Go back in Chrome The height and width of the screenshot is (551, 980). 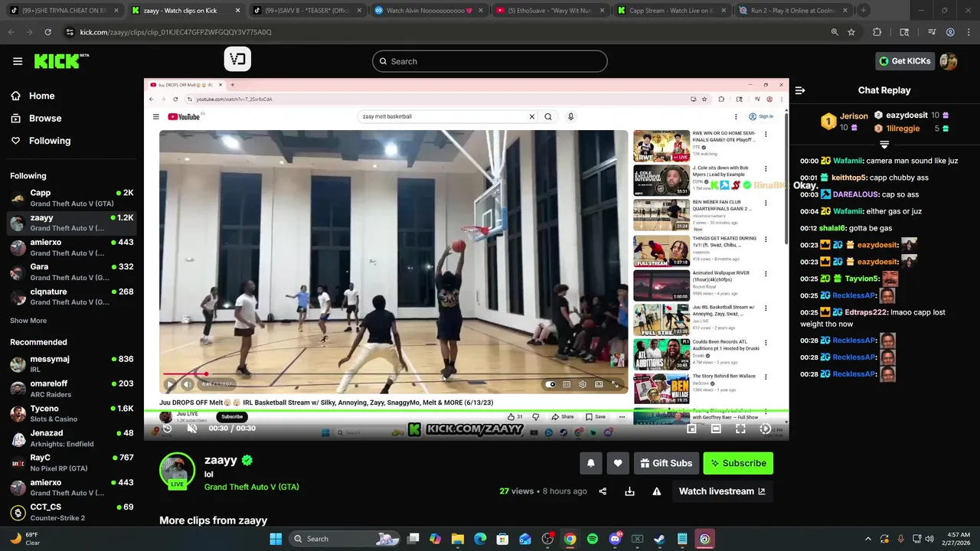pos(11,32)
